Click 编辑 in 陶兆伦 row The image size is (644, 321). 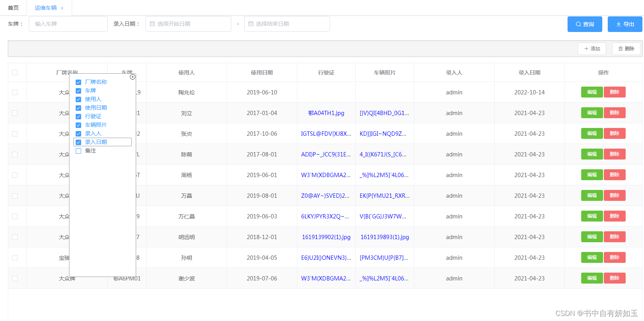tap(592, 92)
